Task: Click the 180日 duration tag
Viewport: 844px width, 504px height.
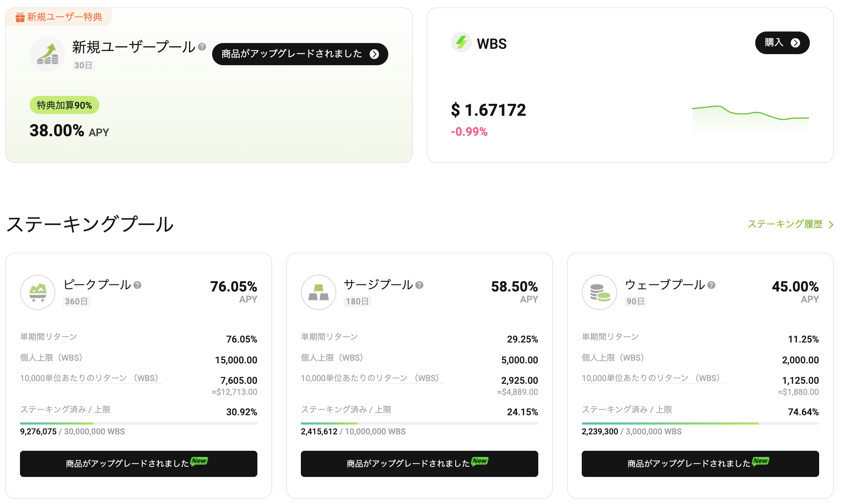Action: [x=357, y=302]
